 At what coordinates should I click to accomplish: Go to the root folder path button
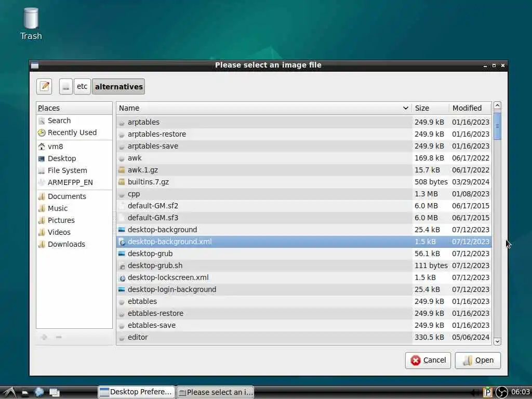65,87
